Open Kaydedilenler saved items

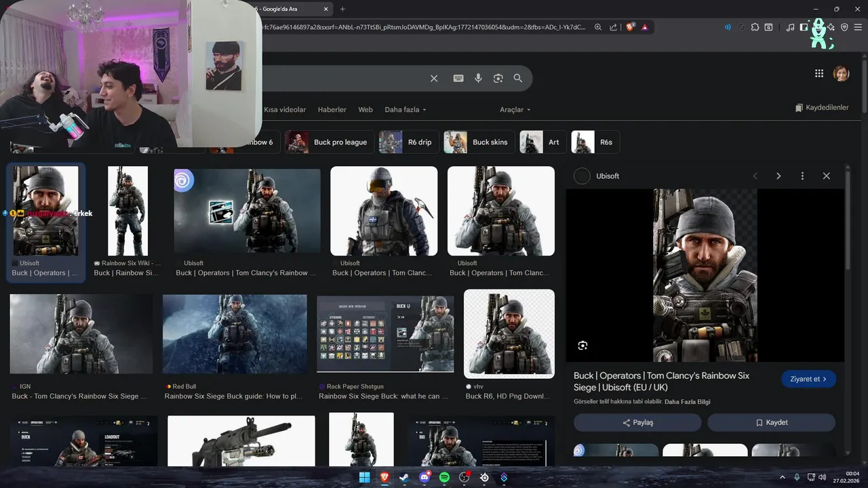point(822,108)
